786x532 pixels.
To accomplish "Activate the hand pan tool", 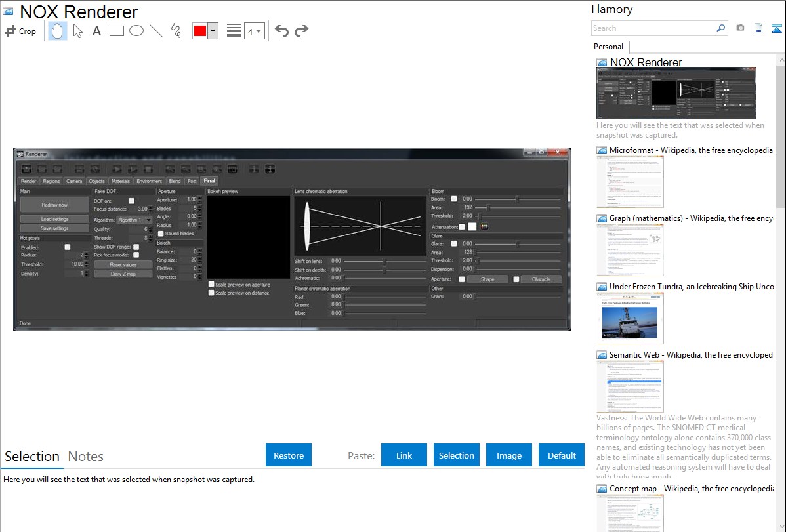I will click(x=58, y=31).
